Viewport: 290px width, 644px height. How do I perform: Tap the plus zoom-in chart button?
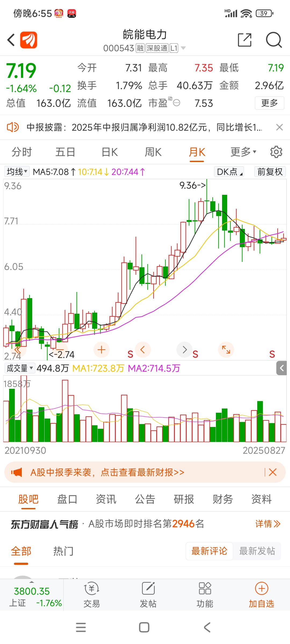[102, 350]
